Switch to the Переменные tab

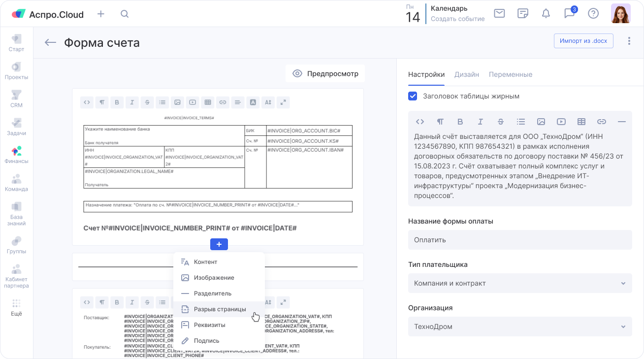click(x=510, y=74)
